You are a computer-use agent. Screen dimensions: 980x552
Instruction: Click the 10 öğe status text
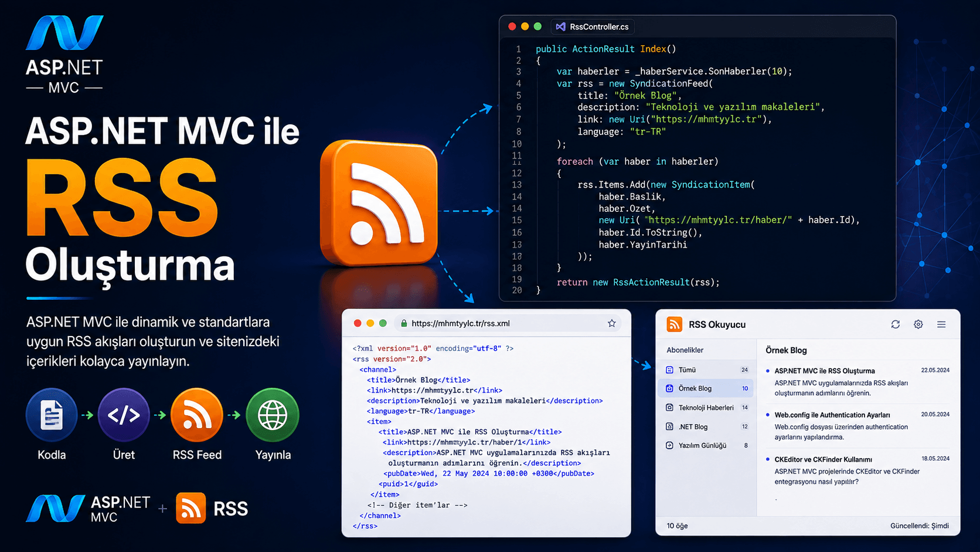(x=677, y=526)
